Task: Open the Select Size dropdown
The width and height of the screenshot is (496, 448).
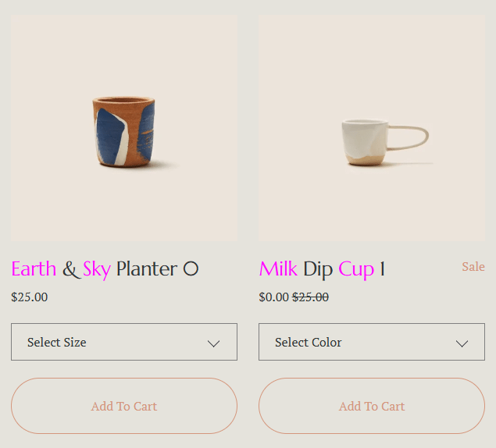Action: 124,342
